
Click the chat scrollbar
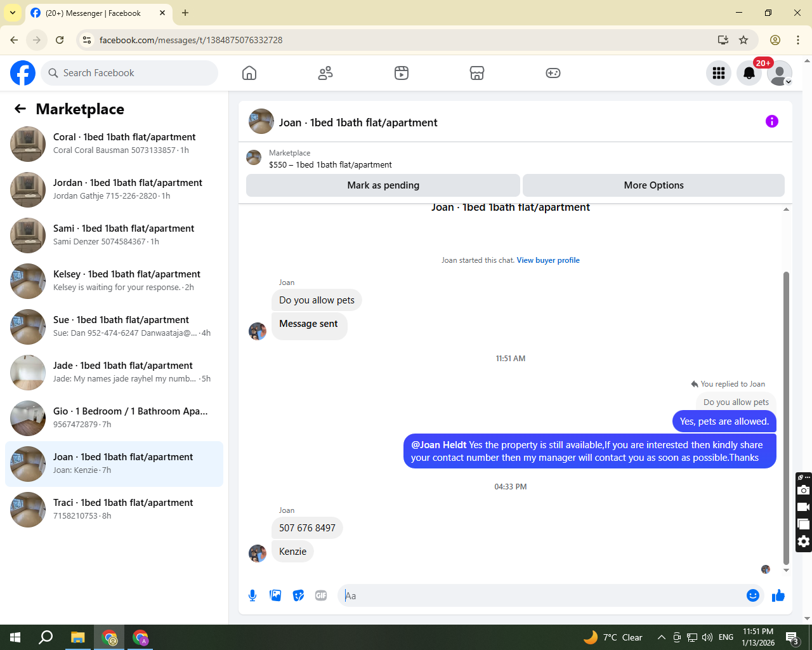[x=786, y=418]
